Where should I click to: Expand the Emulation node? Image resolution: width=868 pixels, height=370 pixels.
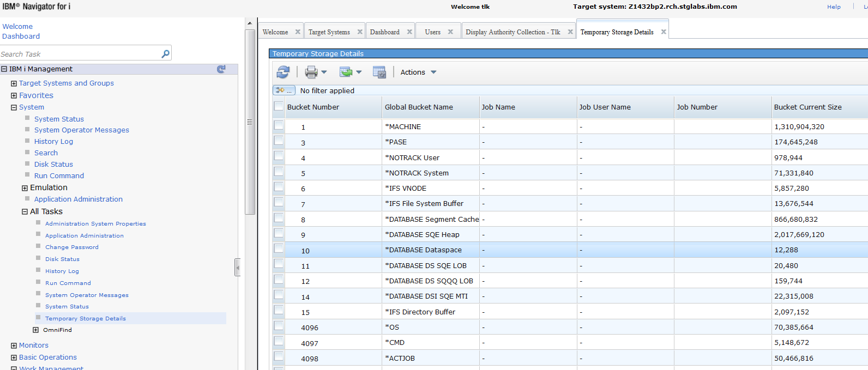[25, 188]
